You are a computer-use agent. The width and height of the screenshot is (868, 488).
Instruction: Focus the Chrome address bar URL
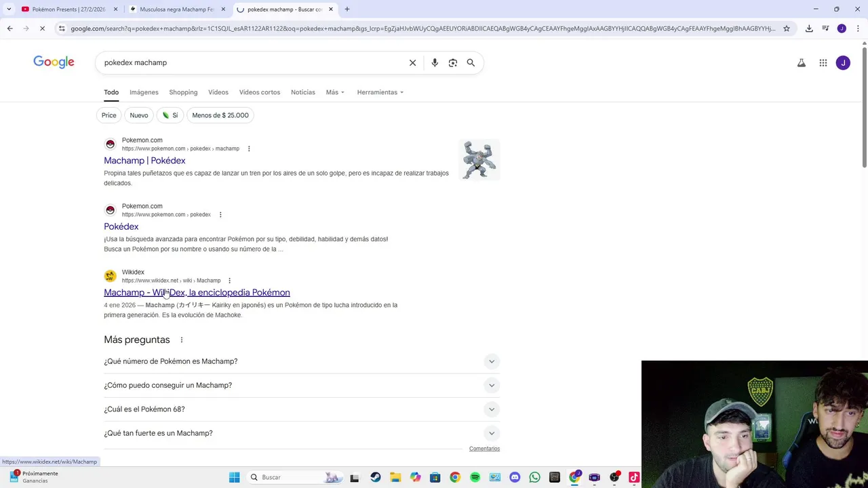click(x=422, y=28)
